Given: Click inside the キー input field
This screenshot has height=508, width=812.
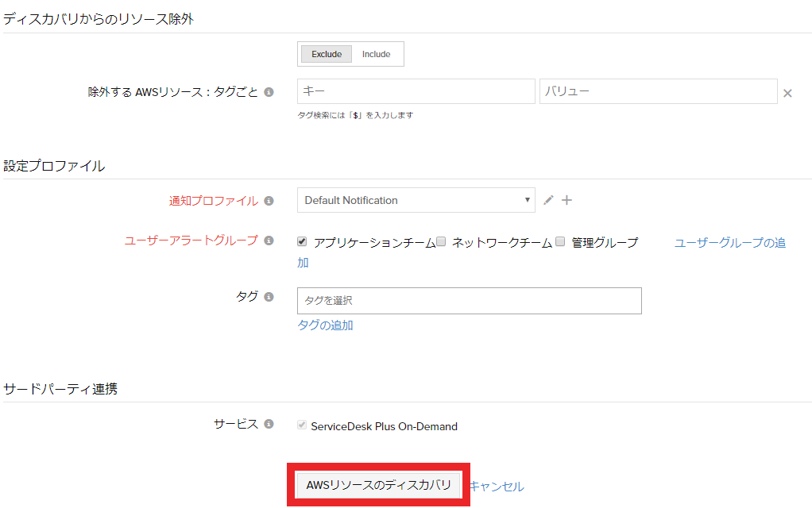Looking at the screenshot, I should click(416, 91).
